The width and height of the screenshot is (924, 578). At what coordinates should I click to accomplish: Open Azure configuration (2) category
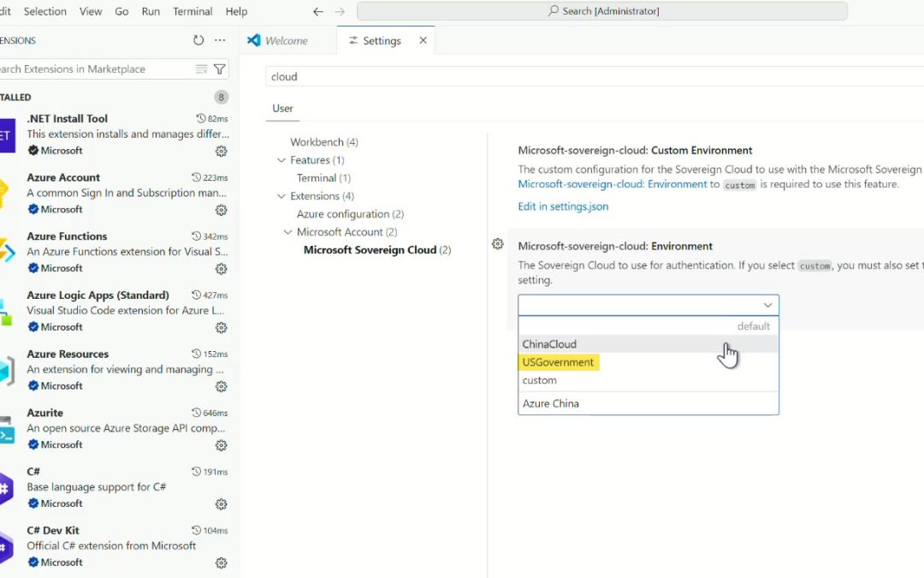(350, 214)
